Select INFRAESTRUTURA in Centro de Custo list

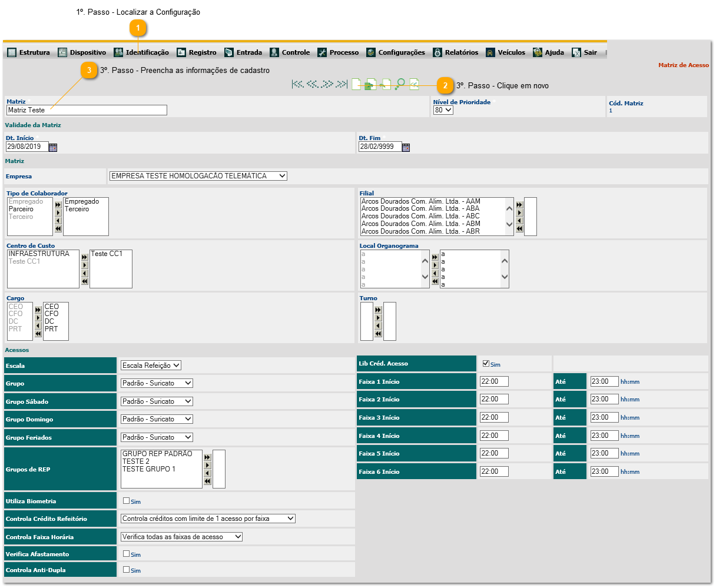pyautogui.click(x=39, y=254)
